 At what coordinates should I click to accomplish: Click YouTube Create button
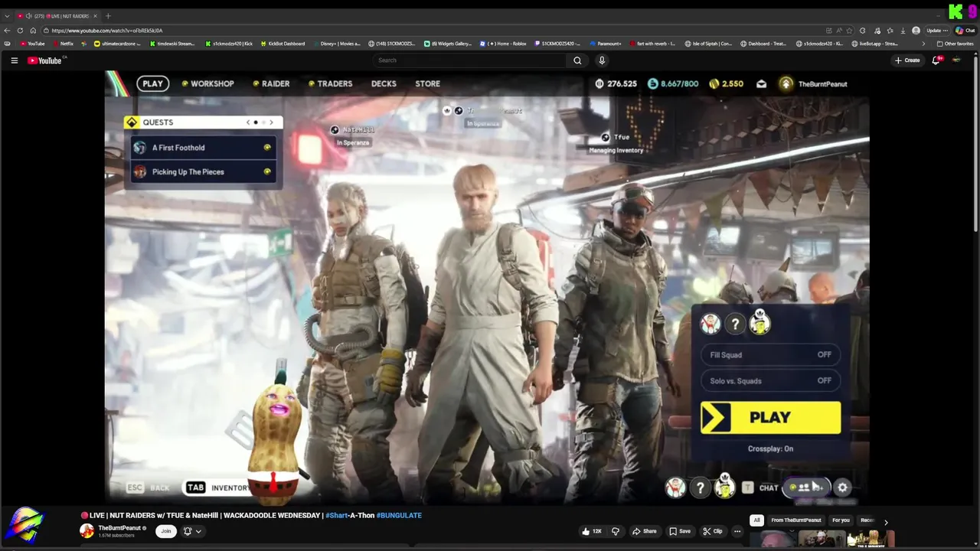coord(907,60)
